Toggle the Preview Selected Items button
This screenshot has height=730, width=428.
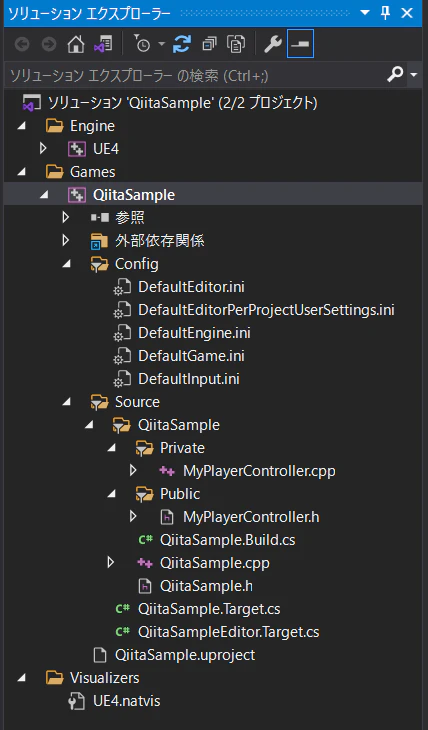click(300, 44)
